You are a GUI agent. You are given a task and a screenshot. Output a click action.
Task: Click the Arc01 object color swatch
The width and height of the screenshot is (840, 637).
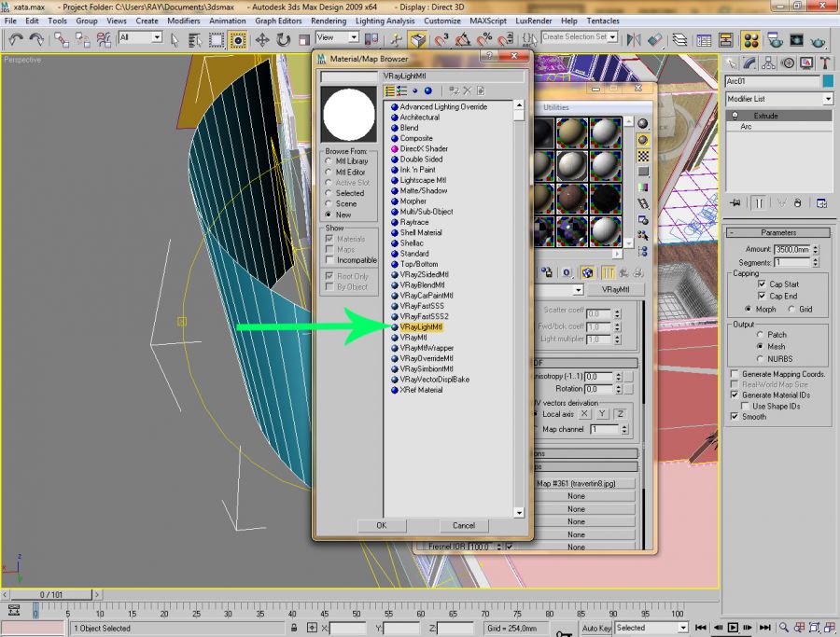tap(828, 81)
